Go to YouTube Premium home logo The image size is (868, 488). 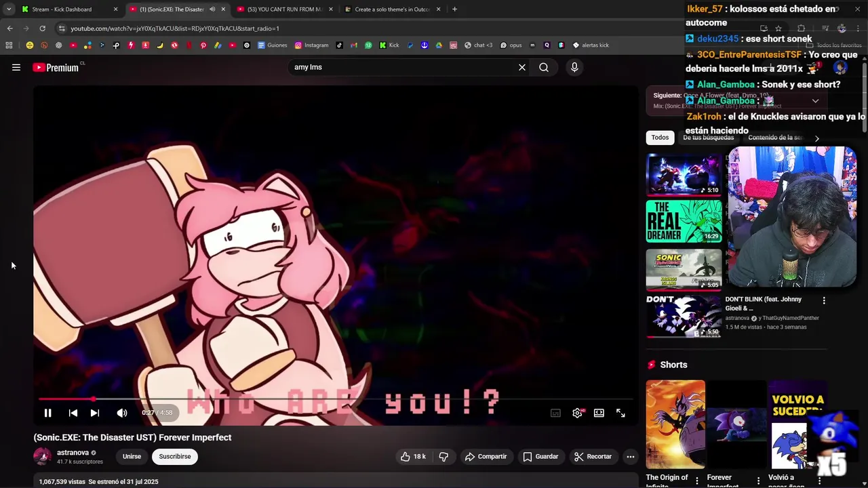click(x=56, y=68)
